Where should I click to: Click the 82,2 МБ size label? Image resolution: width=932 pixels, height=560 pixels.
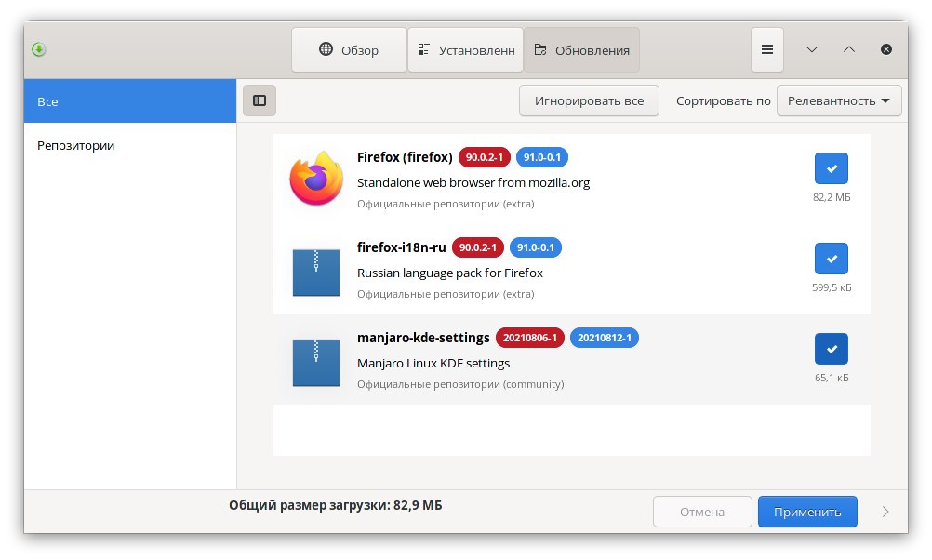click(x=832, y=197)
